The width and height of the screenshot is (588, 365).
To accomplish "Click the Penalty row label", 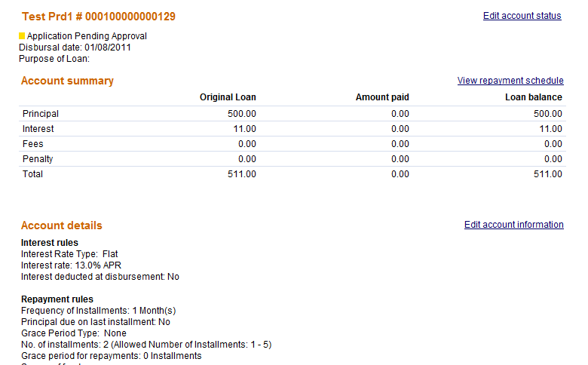I will 38,159.
